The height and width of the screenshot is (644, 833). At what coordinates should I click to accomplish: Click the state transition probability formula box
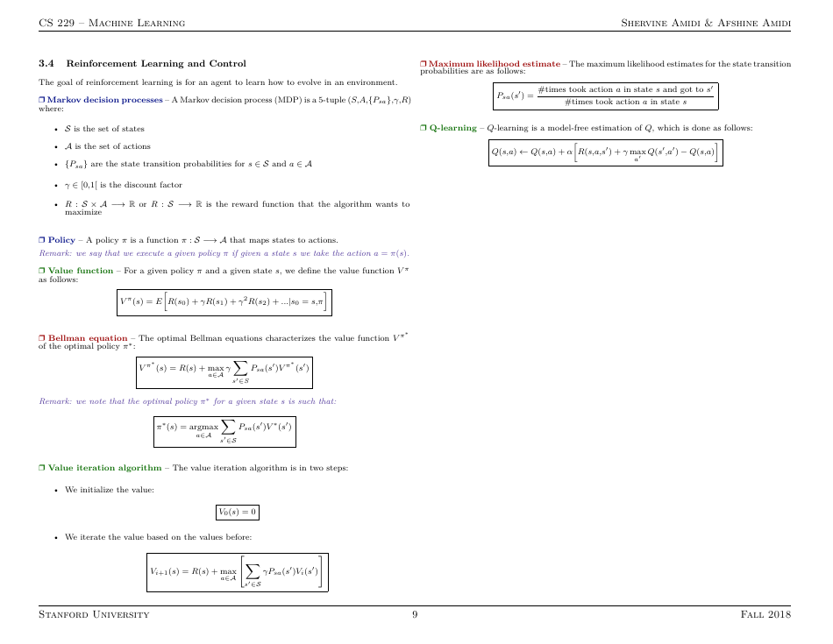pyautogui.click(x=605, y=96)
